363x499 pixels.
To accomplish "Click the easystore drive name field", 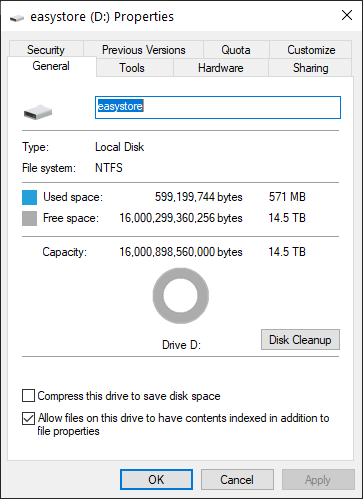I will point(218,107).
